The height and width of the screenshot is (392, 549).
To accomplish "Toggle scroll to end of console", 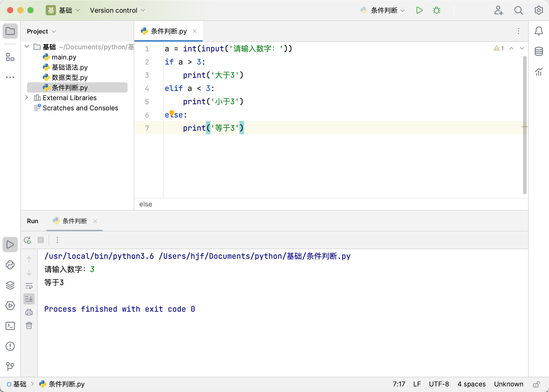I will coord(29,299).
